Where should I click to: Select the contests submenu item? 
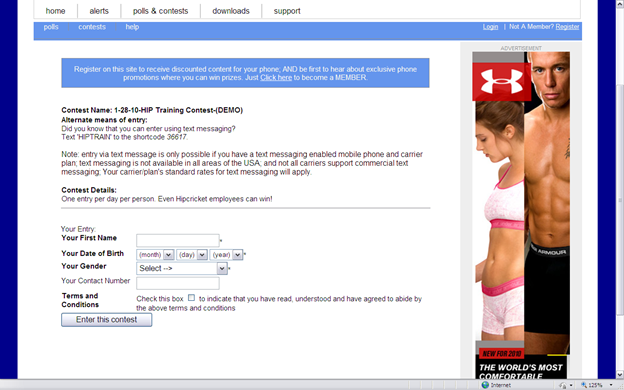click(x=92, y=27)
